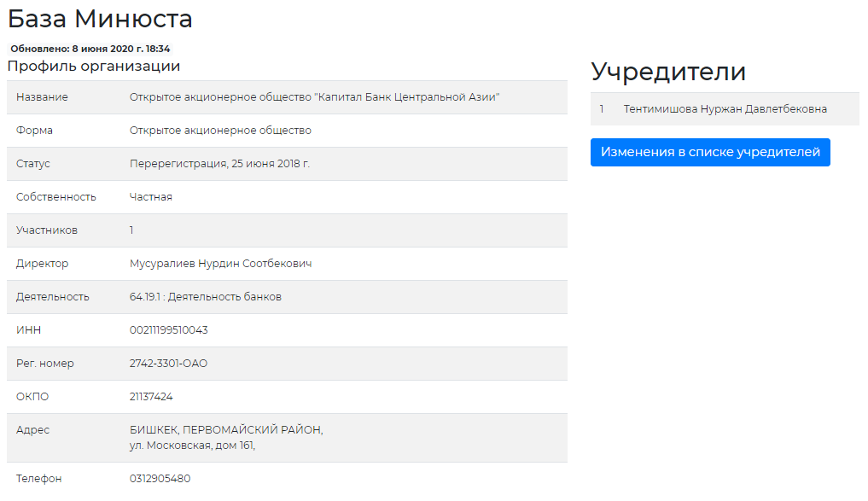Click director name Мусуралиев Нурдин Соотбекович
Viewport: 868px width, 501px height.
220,264
